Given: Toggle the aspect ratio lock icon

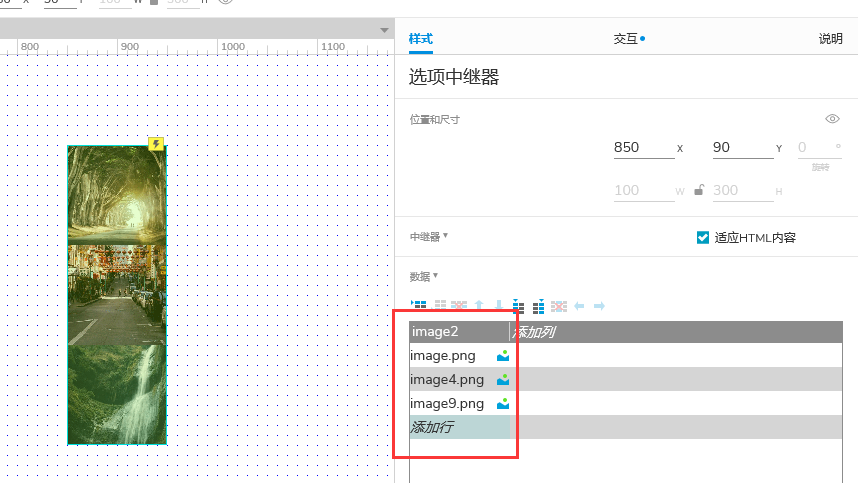Looking at the screenshot, I should 699,190.
